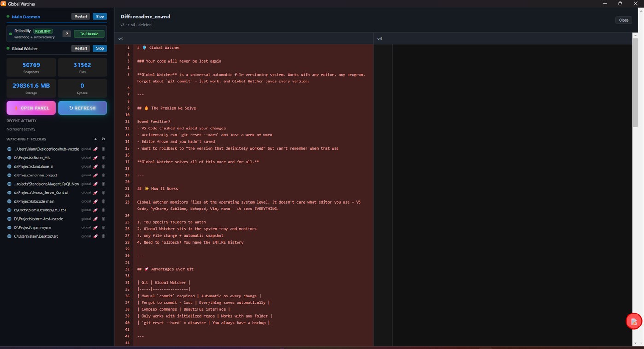
Task: Click the 298361.6 MB Storage stat card
Action: point(31,88)
